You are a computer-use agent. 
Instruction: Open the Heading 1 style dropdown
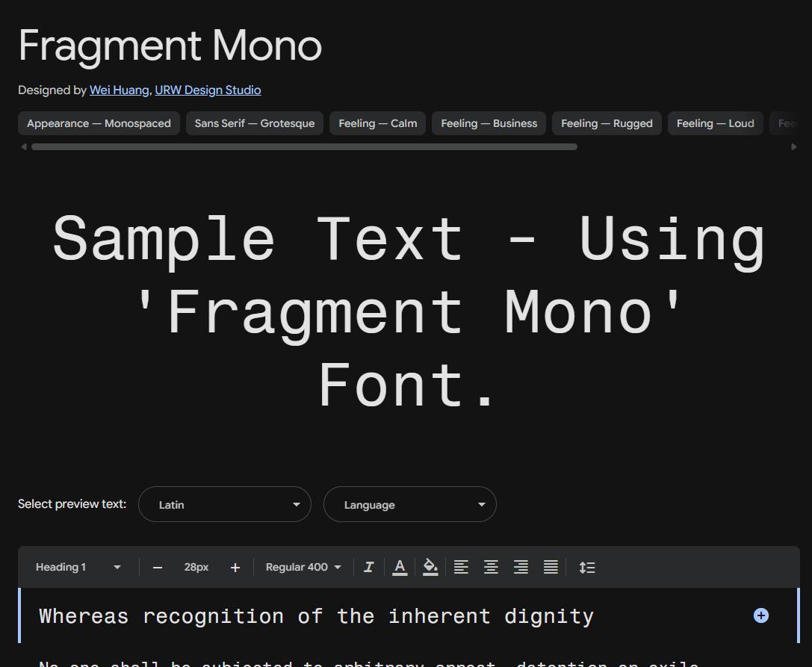78,567
